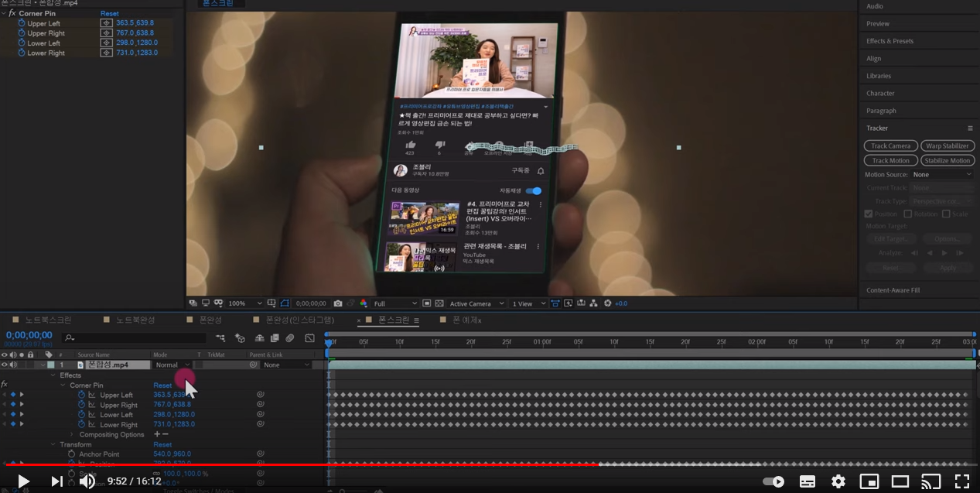This screenshot has width=980, height=493.
Task: Open the Audio panel
Action: pos(875,6)
